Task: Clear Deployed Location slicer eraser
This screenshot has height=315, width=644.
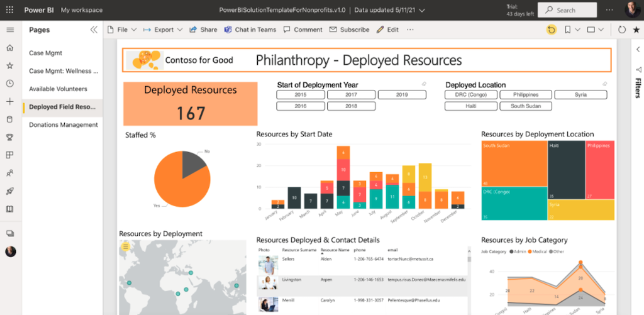Action: tap(604, 84)
